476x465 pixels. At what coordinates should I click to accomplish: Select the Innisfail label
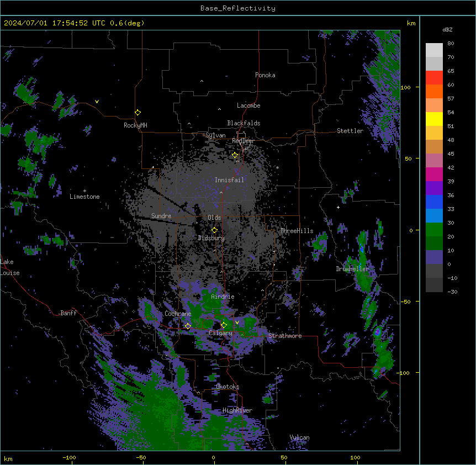[x=229, y=180]
